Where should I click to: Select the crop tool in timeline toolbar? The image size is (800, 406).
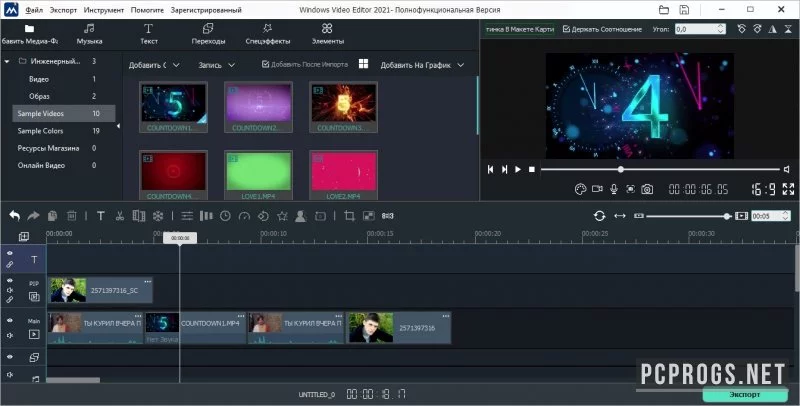click(349, 216)
